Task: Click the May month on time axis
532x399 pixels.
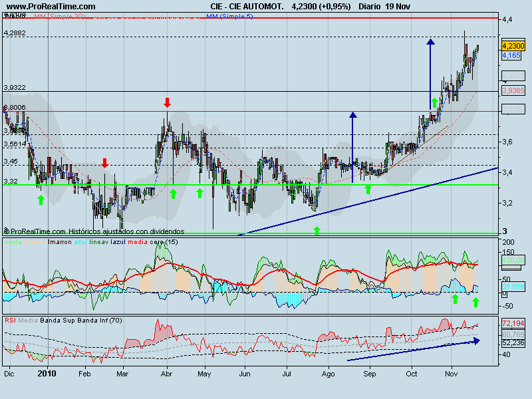Action: coord(204,374)
